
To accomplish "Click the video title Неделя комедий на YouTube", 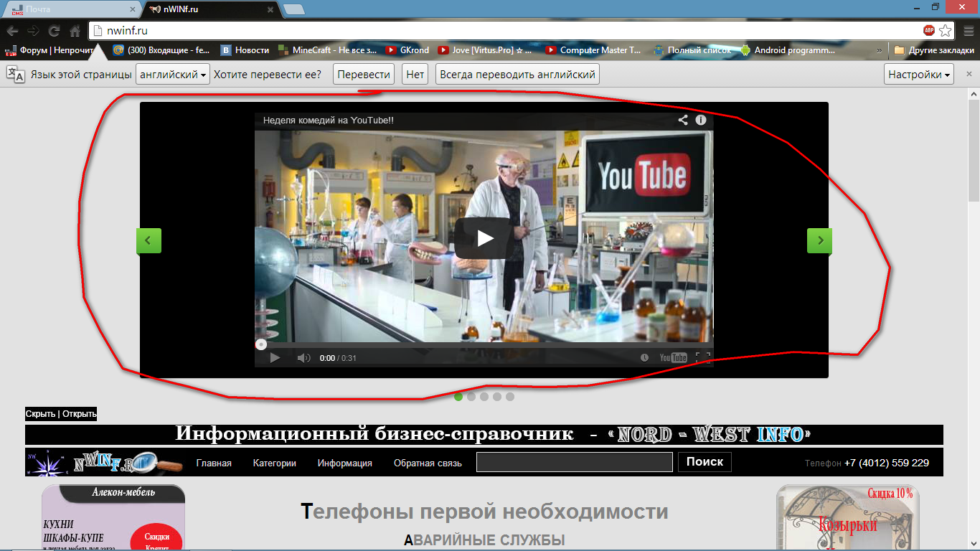I will tap(329, 121).
